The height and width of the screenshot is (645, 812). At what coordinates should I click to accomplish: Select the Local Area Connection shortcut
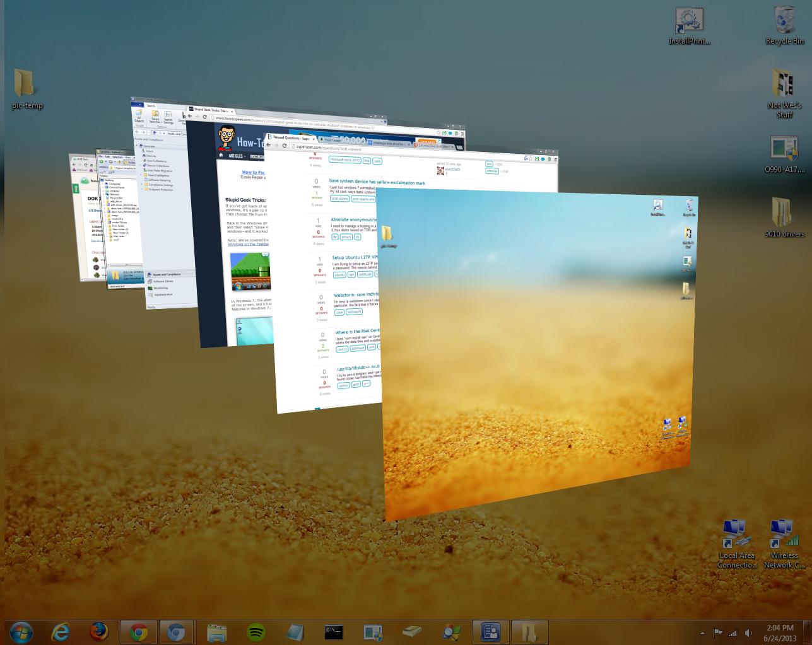tap(737, 543)
